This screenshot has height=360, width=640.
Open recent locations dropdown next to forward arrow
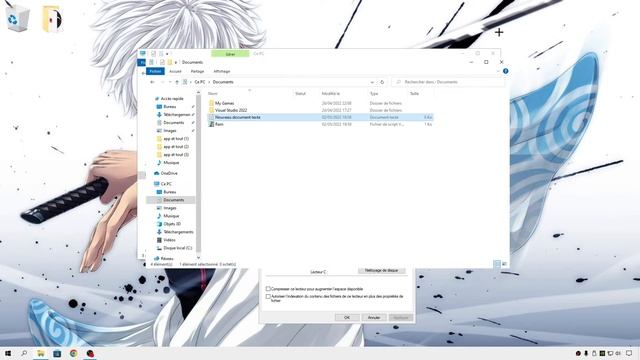(x=170, y=82)
